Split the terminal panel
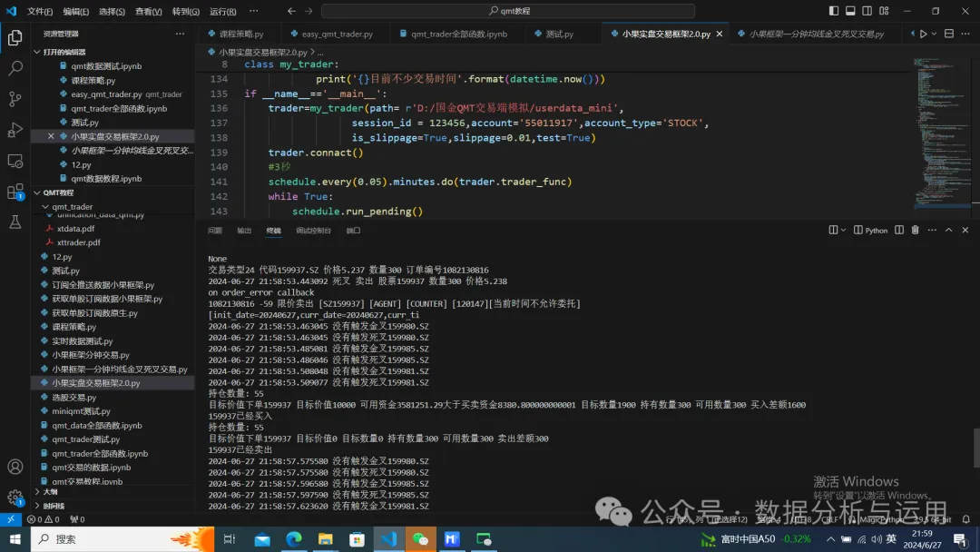 point(898,230)
